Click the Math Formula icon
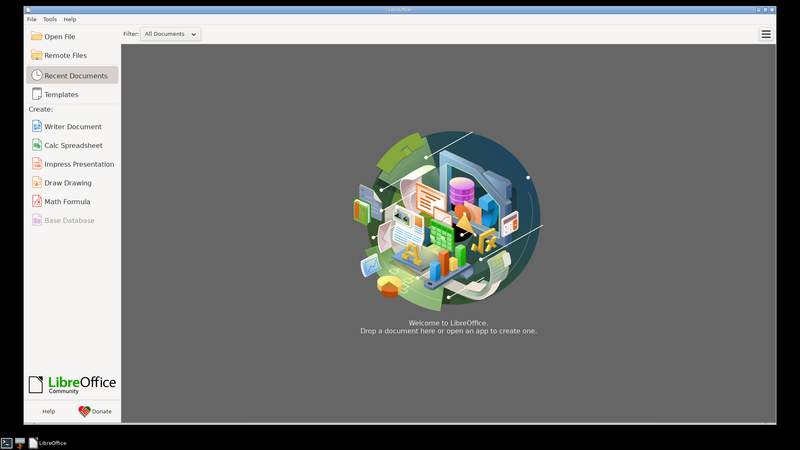Screen dimensions: 800x450 pyautogui.click(x=37, y=201)
